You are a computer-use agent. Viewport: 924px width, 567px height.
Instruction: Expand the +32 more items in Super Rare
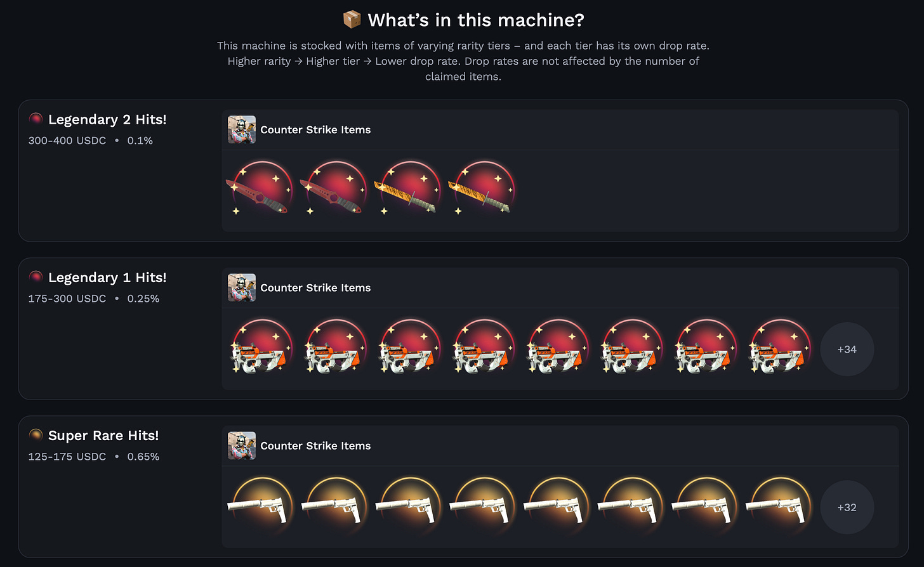pos(847,507)
